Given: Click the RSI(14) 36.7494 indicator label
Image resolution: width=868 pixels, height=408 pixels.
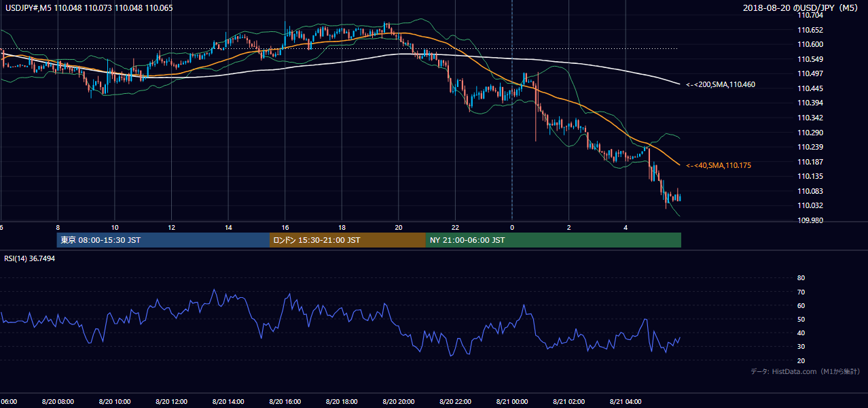Looking at the screenshot, I should [x=30, y=258].
